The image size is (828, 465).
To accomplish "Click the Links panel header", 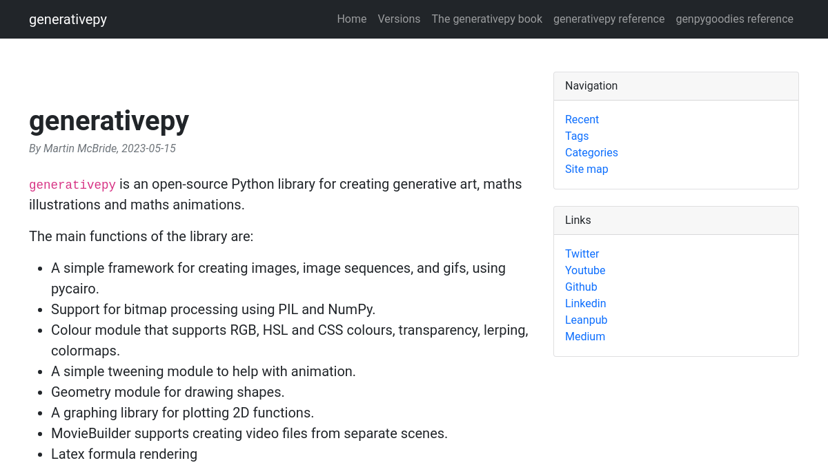I will (676, 220).
